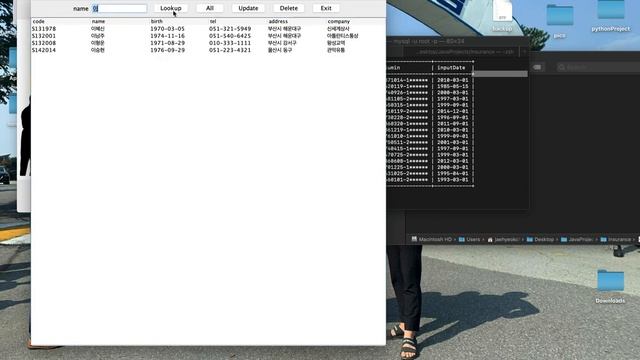Viewport: 640px width, 360px height.
Task: Sort by the birth column header
Action: tap(157, 21)
